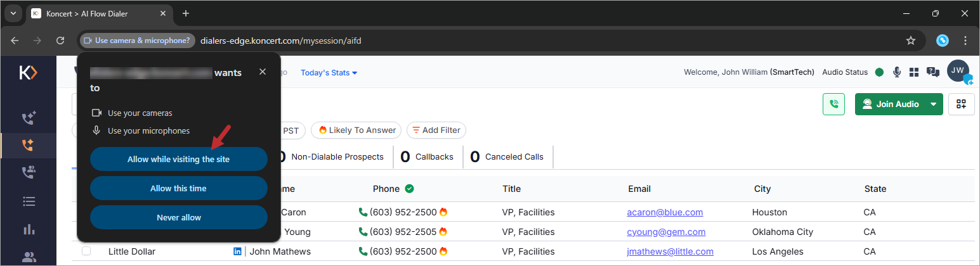
Task: Toggle the Likely To Answer filter chip
Action: (x=356, y=130)
